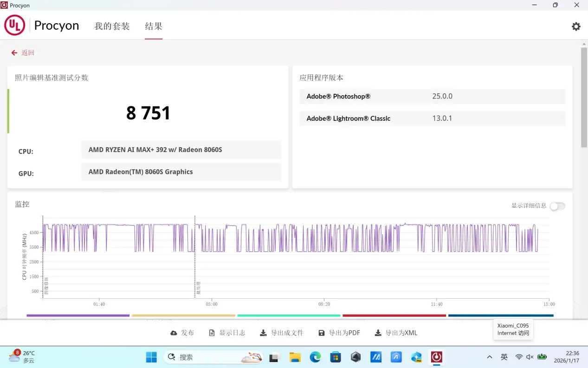588x368 pixels.
Task: Click the 导出为XML download icon
Action: coord(378,333)
